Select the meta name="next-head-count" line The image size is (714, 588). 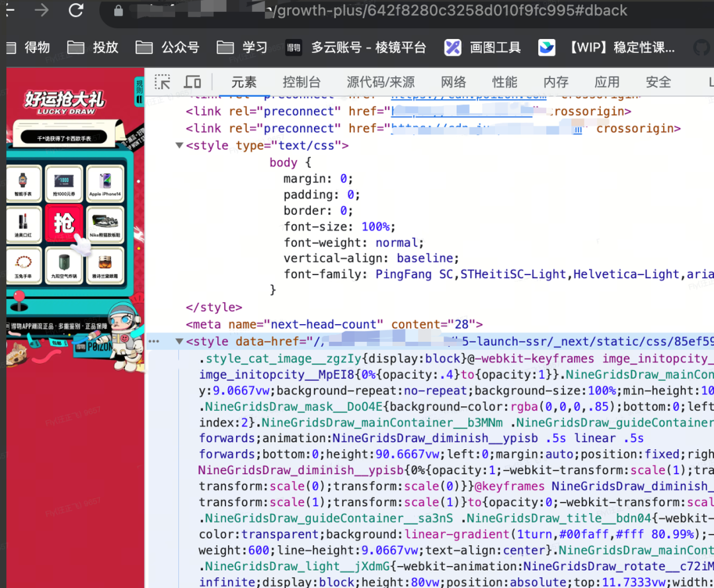(x=335, y=324)
